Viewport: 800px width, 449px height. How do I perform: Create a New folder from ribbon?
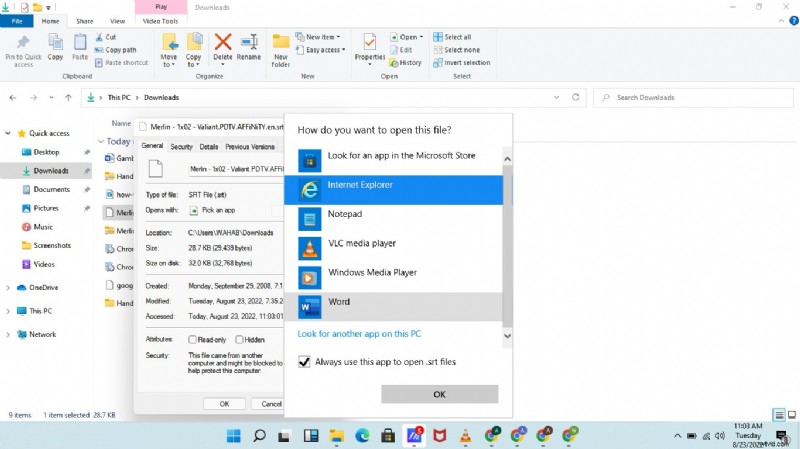click(x=281, y=48)
